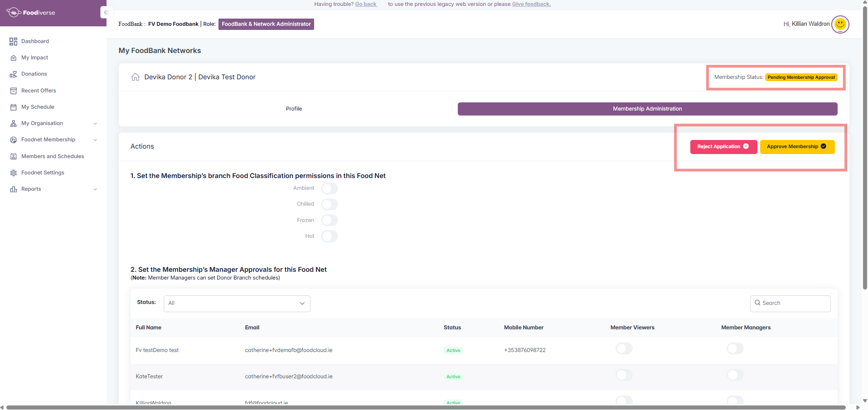Click the My Schedule calendar icon
Image resolution: width=868 pixels, height=410 pixels.
coord(13,107)
